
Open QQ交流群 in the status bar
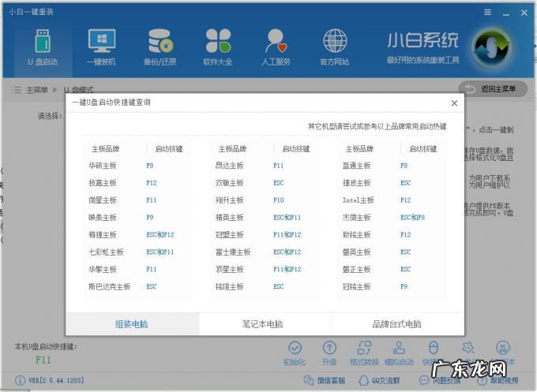(x=379, y=380)
